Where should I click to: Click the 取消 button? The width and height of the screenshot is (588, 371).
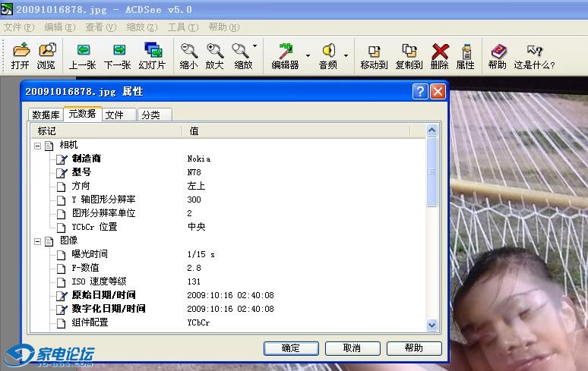[352, 348]
